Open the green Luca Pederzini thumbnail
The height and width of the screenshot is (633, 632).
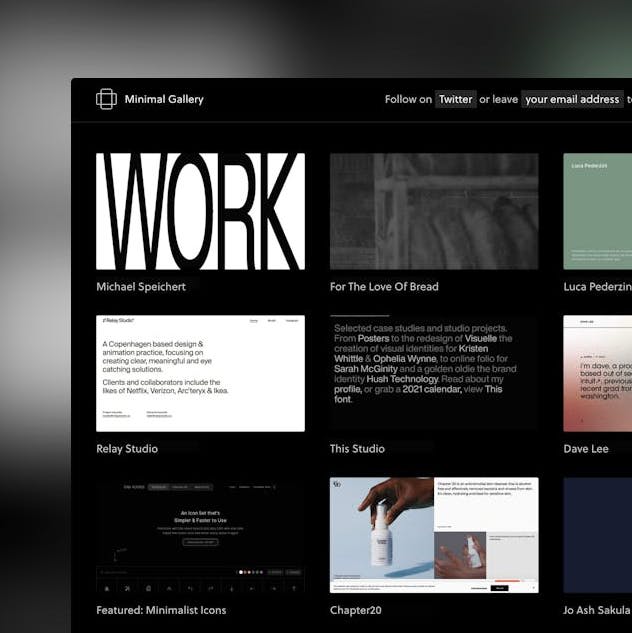598,211
